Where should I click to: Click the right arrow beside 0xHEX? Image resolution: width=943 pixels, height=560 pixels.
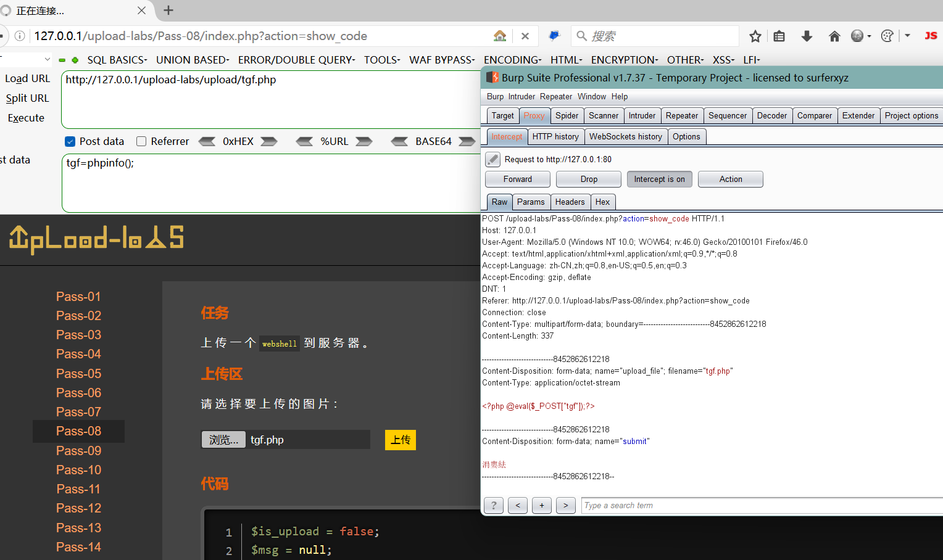pyautogui.click(x=269, y=141)
